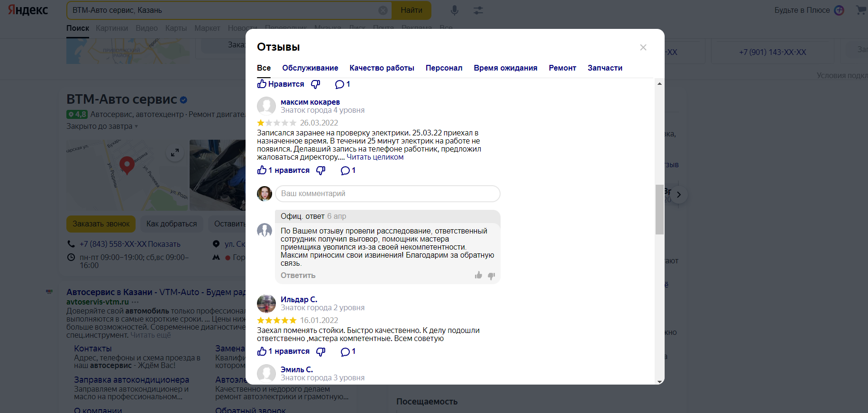Click Как добраться button

[x=172, y=224]
